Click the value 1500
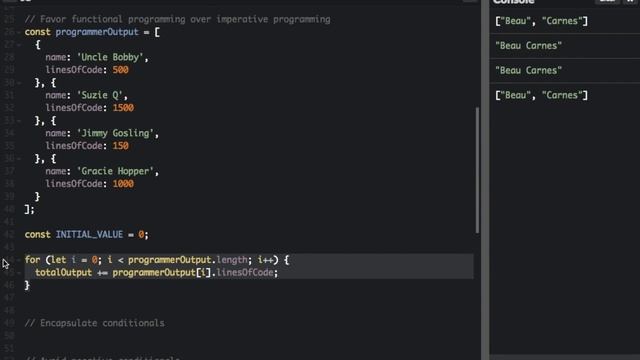Screen dimensions: 640x360 pyautogui.click(x=123, y=108)
